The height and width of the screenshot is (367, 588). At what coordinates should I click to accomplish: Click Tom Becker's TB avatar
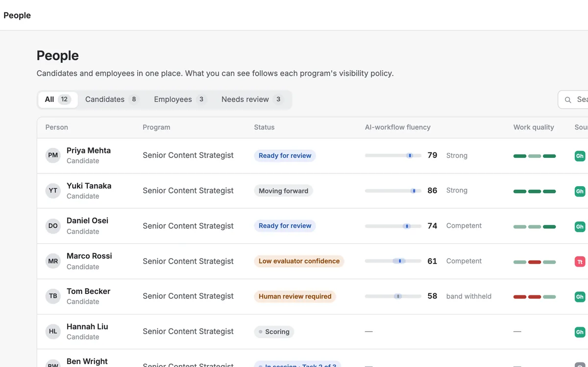pos(53,296)
